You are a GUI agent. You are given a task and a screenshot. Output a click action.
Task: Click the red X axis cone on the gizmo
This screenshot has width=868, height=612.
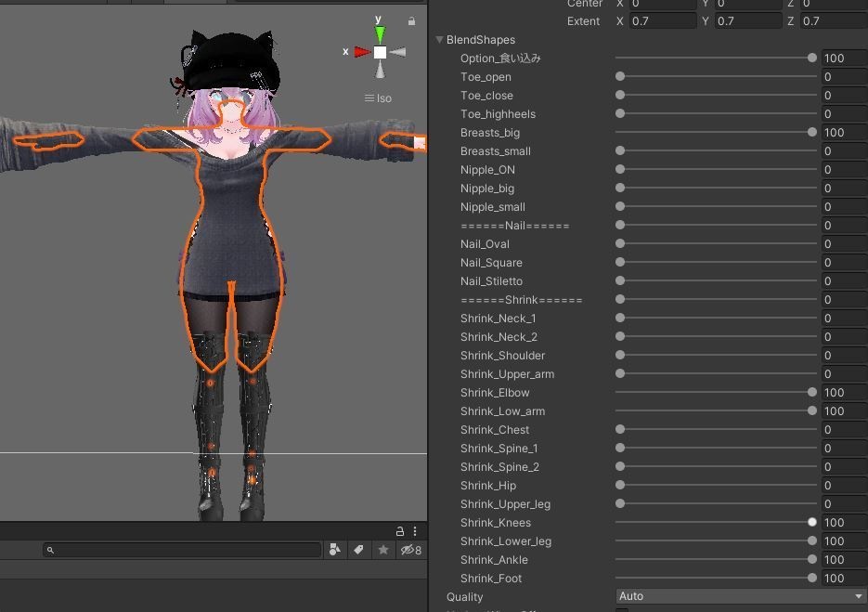[x=362, y=52]
